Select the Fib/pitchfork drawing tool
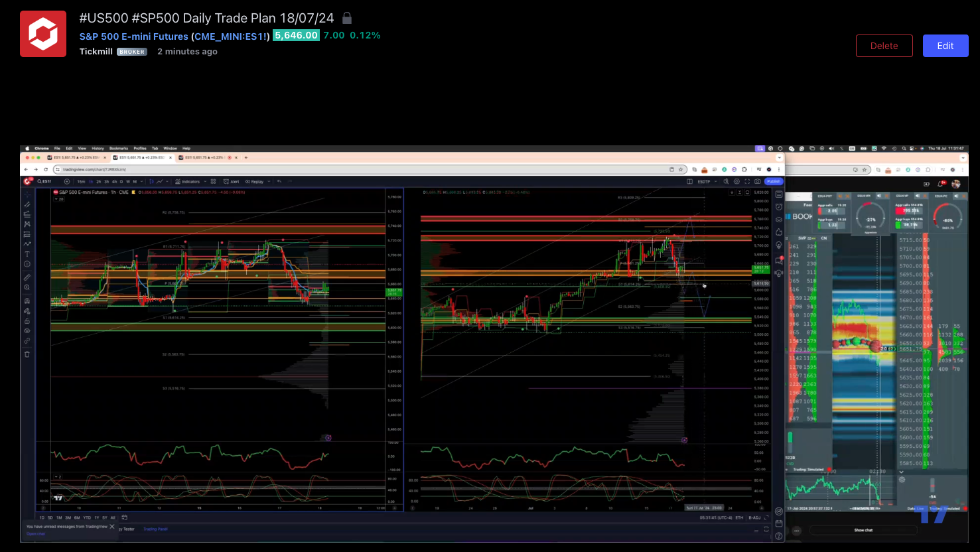 27,214
